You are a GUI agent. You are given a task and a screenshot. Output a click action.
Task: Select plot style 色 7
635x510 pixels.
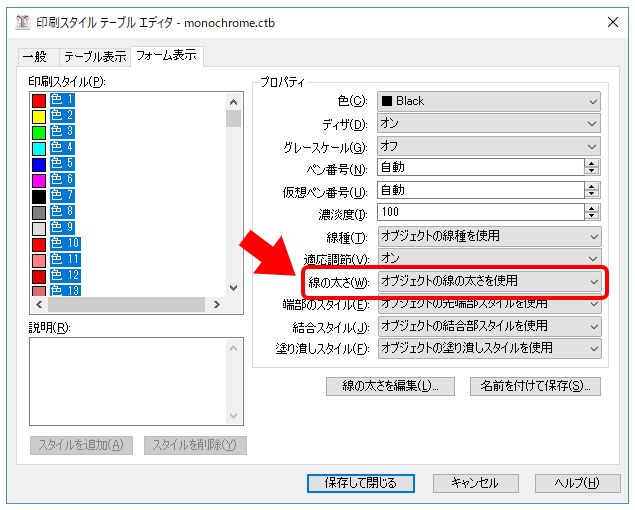pos(62,195)
